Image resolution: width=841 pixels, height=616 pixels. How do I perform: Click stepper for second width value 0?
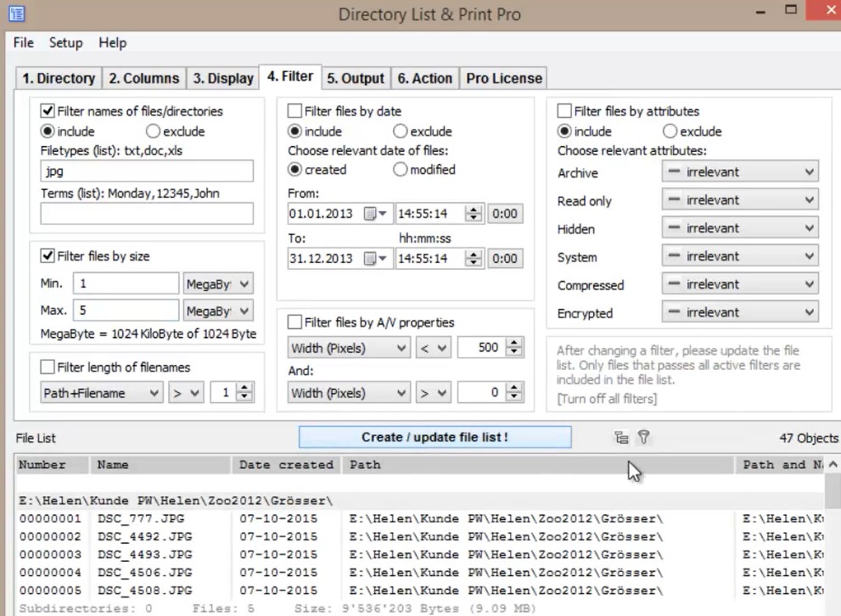pyautogui.click(x=514, y=393)
